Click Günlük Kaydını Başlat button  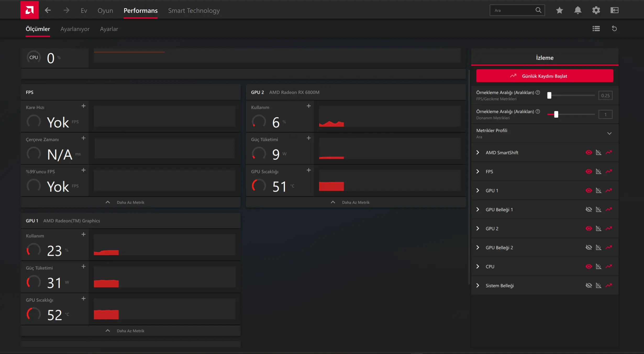click(545, 76)
